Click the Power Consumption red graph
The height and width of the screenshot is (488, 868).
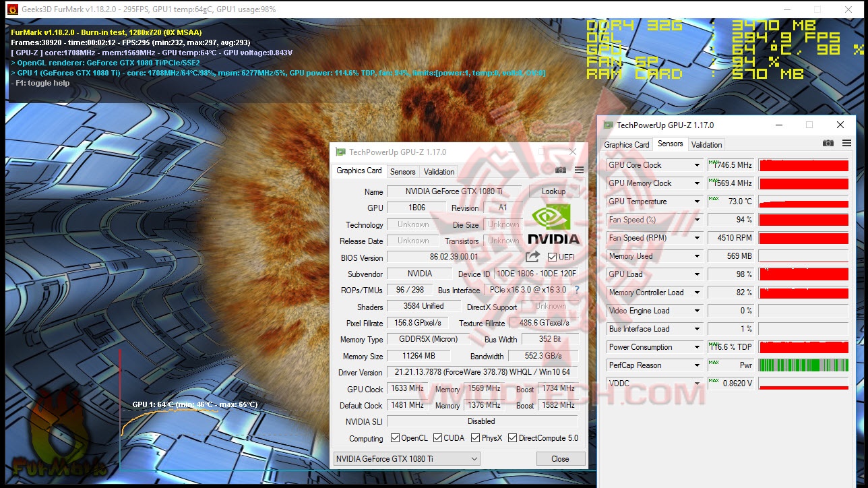(803, 347)
